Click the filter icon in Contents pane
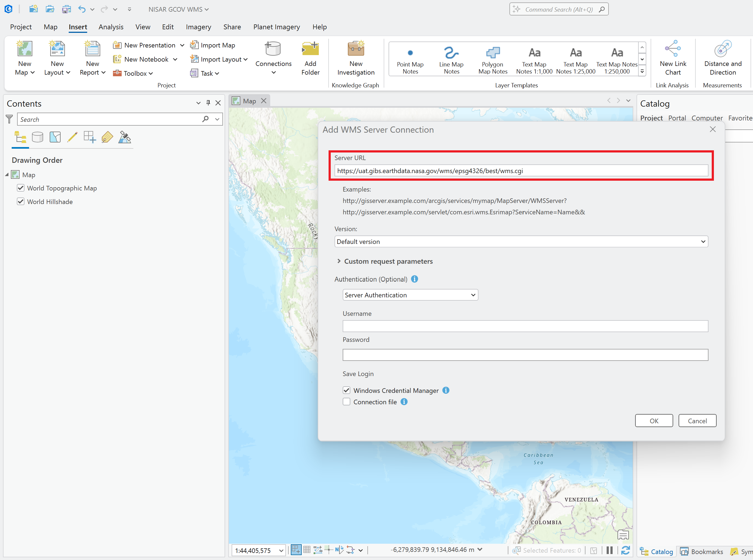The image size is (753, 560). coord(10,119)
